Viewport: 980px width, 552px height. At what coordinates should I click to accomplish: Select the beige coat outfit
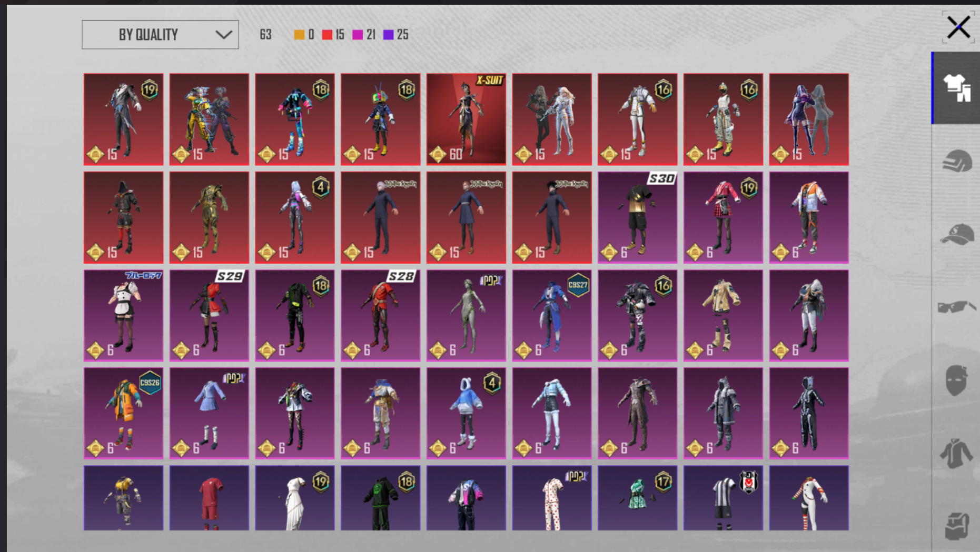724,315
